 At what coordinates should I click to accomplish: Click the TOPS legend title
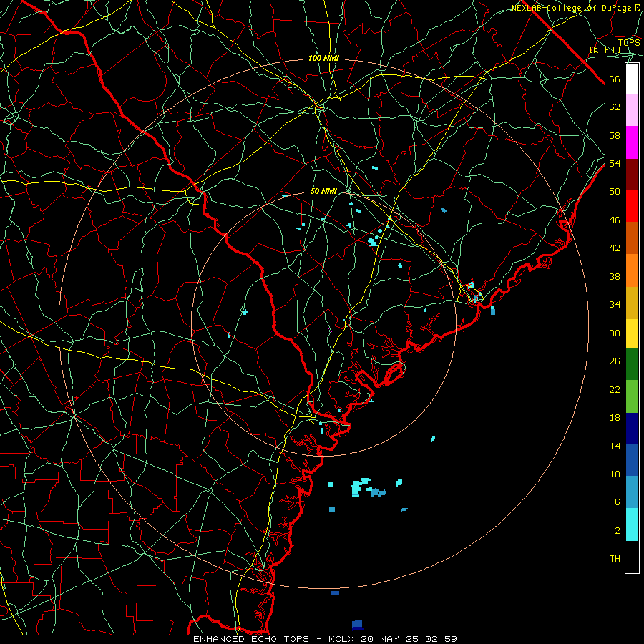pos(629,42)
